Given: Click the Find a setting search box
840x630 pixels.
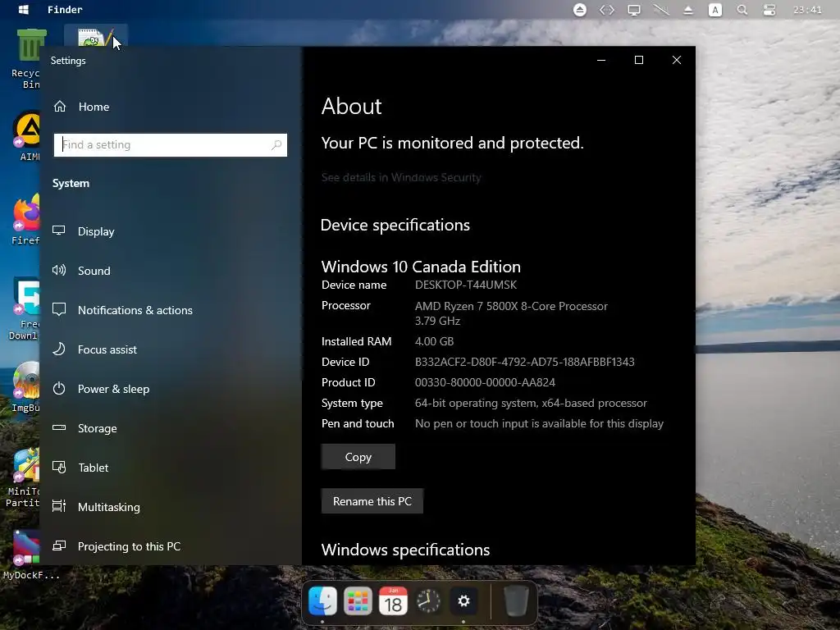Looking at the screenshot, I should pos(171,145).
